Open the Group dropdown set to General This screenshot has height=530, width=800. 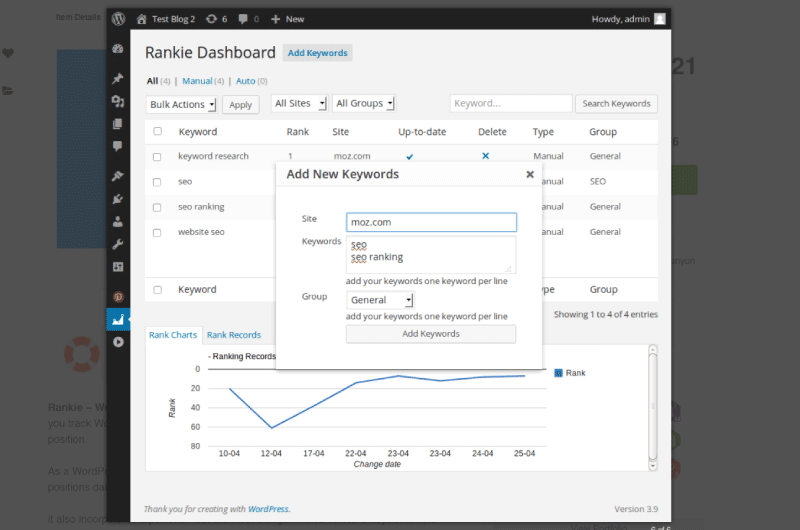coord(380,300)
